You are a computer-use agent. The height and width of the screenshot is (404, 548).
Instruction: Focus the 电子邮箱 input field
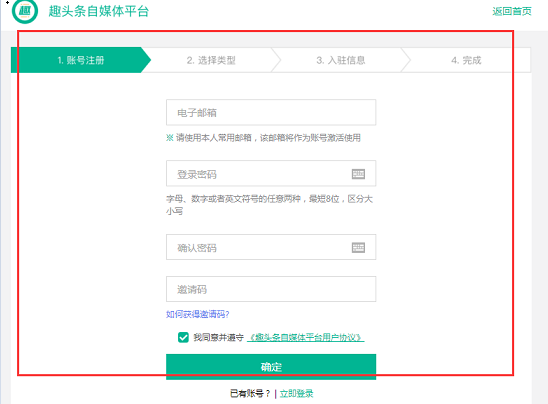[271, 112]
